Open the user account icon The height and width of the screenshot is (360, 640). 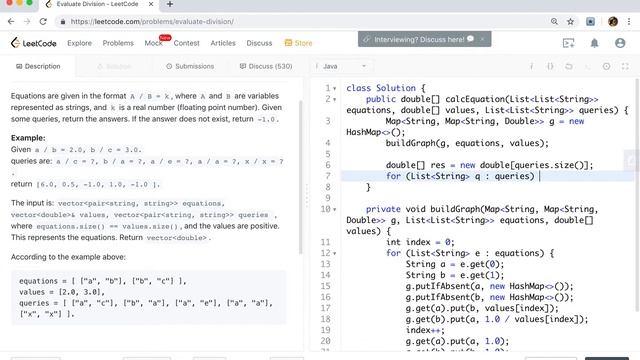click(620, 43)
